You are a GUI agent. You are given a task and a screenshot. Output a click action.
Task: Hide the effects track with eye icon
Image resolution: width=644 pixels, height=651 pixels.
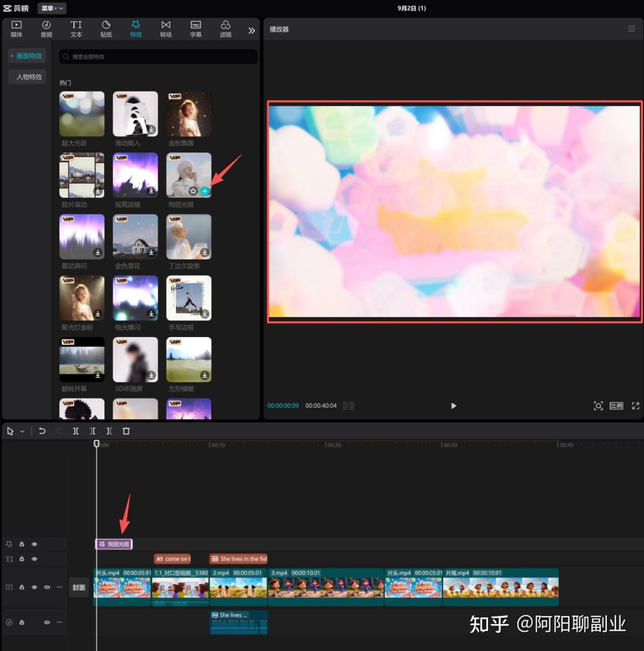click(x=35, y=544)
